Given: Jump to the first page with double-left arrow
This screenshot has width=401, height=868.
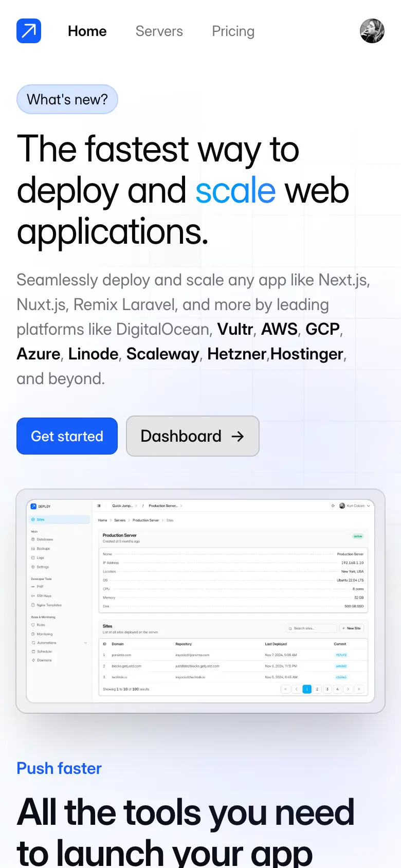Looking at the screenshot, I should click(x=286, y=689).
